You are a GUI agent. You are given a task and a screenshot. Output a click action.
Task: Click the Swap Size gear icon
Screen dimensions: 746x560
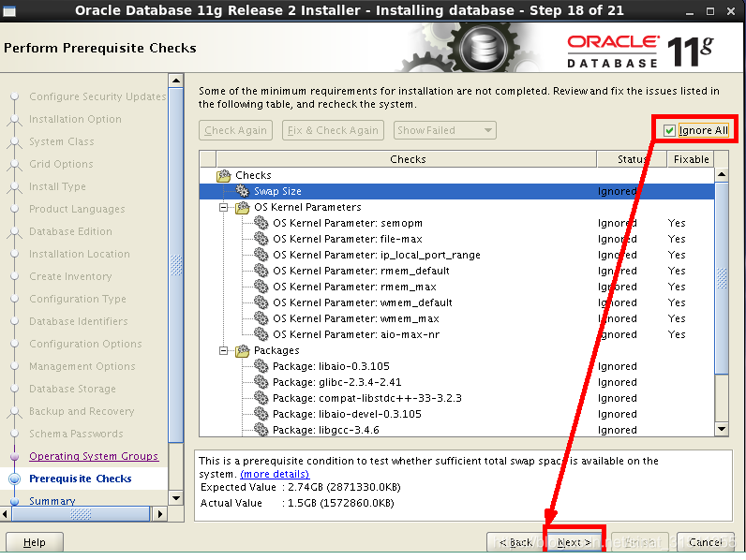coord(243,191)
